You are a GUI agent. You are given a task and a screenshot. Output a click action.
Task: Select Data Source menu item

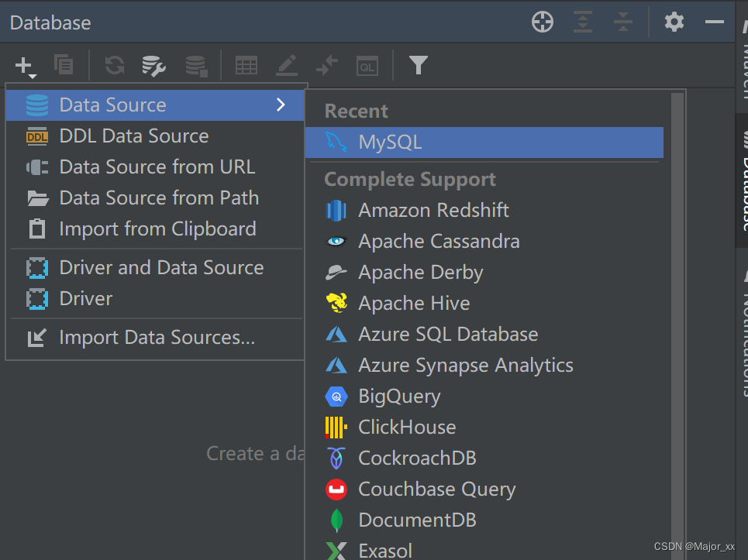(x=155, y=105)
